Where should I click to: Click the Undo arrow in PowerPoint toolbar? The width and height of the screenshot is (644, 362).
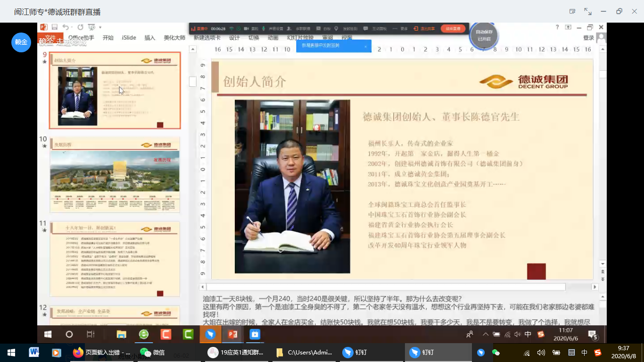click(65, 27)
